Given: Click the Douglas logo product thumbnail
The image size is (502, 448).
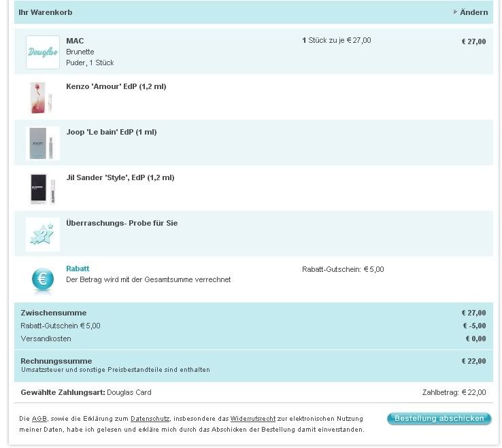Looking at the screenshot, I should 43,52.
